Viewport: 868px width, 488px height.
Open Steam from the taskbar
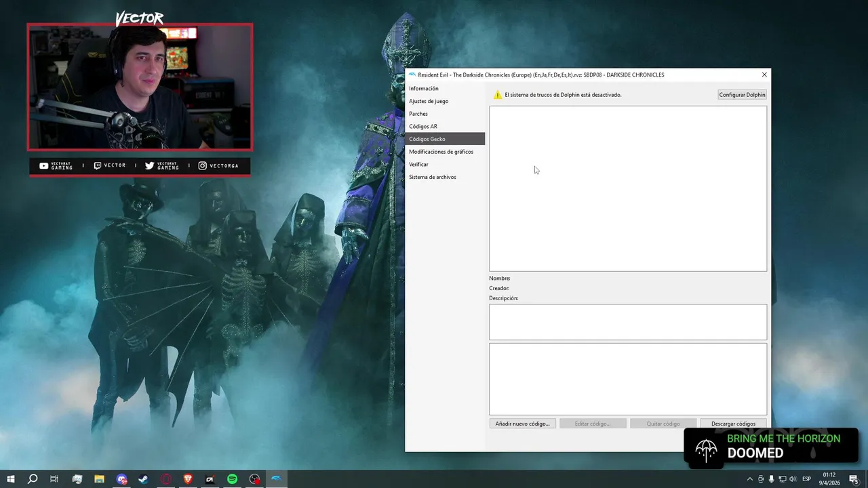click(x=144, y=479)
